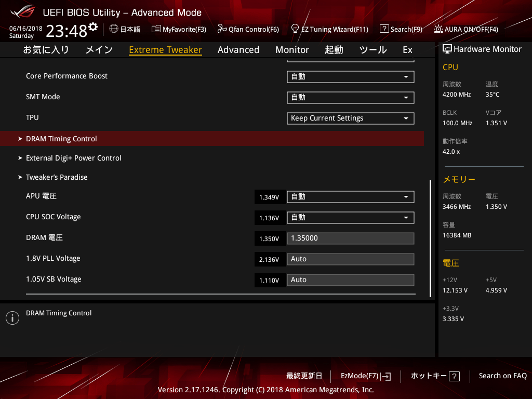The width and height of the screenshot is (532, 399).
Task: Switch to the Monitor tab
Action: [292, 50]
